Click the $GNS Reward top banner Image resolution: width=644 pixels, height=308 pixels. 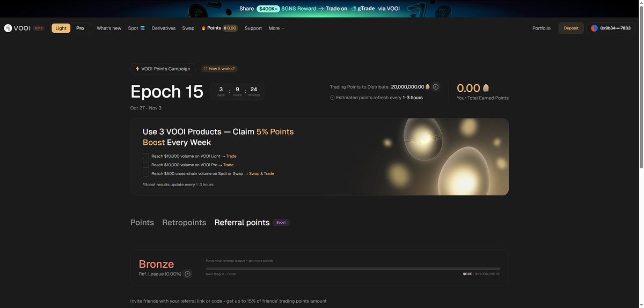tap(320, 9)
